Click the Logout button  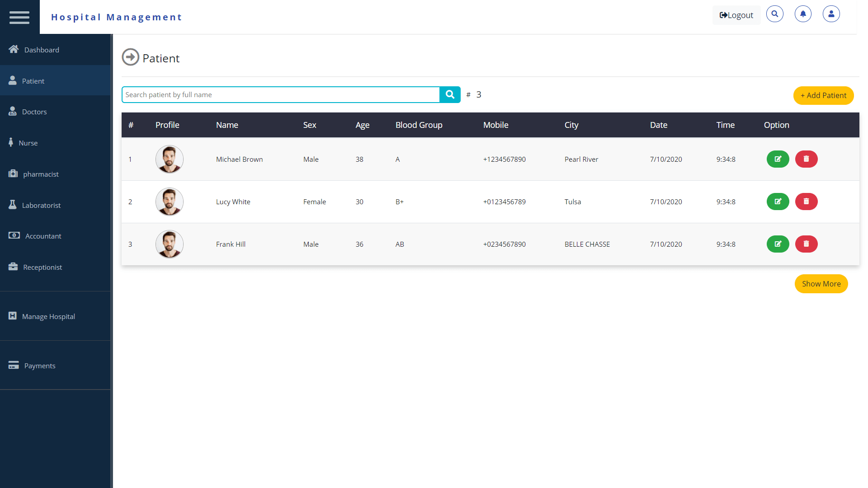[736, 15]
